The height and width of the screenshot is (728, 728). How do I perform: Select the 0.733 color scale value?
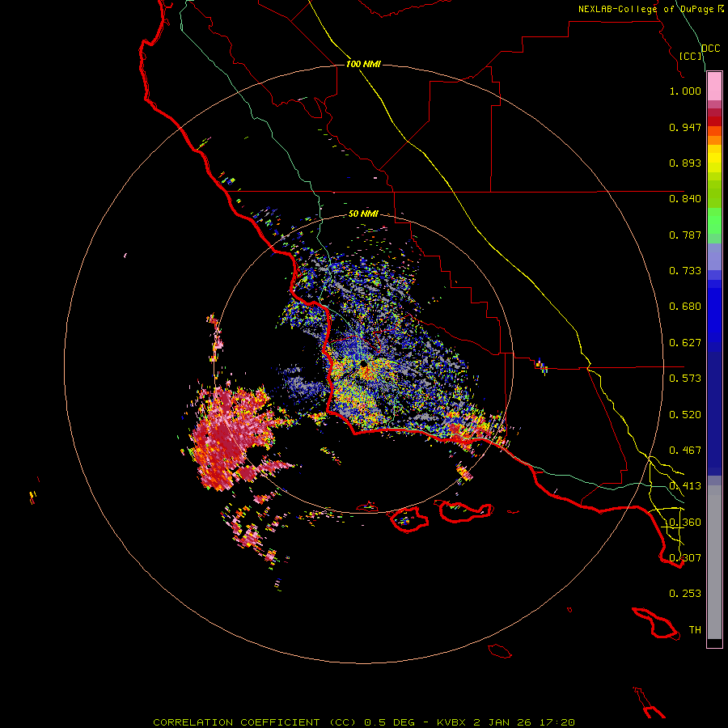coord(685,271)
